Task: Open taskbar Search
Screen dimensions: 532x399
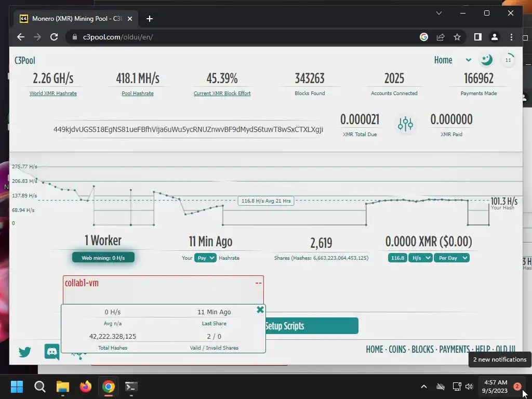Action: click(39, 387)
